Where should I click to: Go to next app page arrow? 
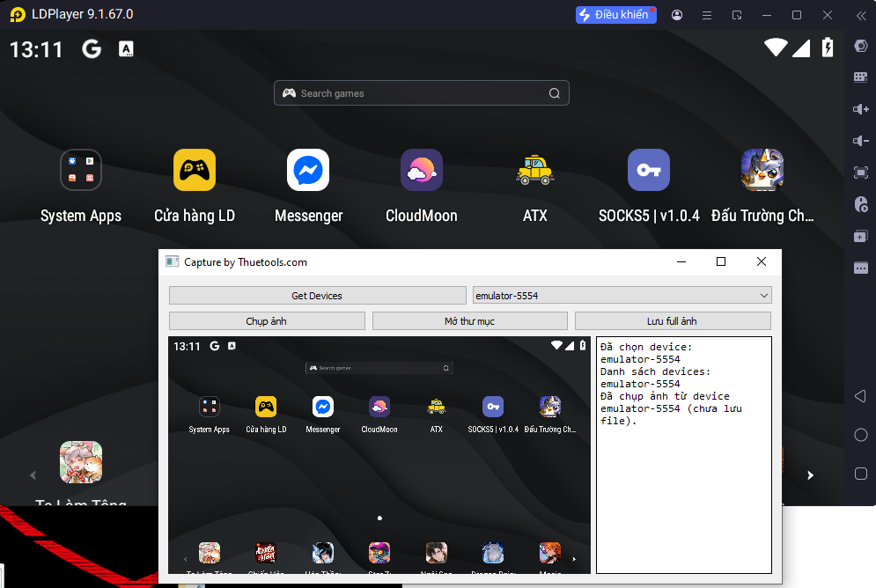click(x=811, y=475)
